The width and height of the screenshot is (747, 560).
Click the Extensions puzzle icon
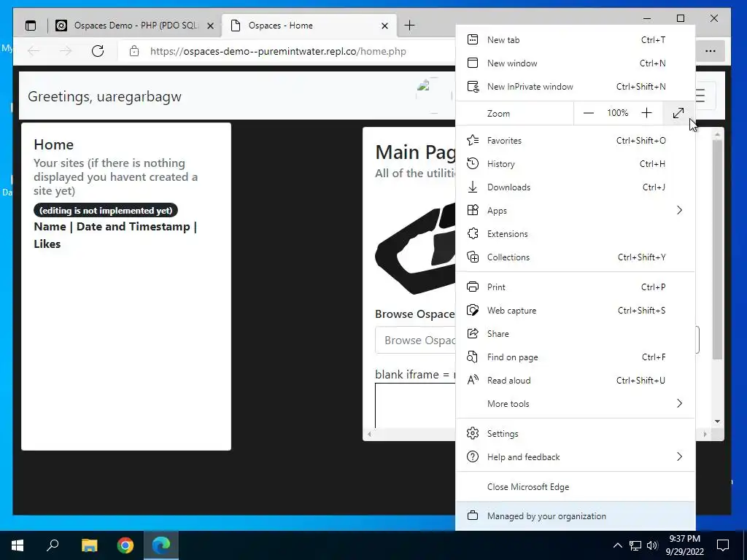click(473, 233)
